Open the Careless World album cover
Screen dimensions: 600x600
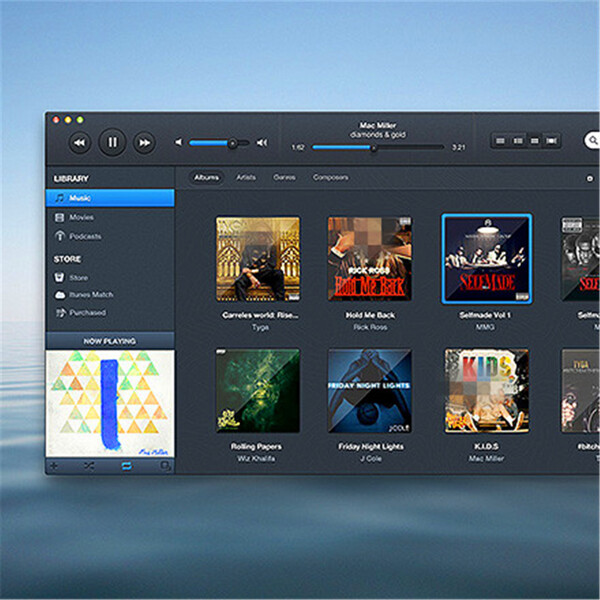pyautogui.click(x=258, y=259)
